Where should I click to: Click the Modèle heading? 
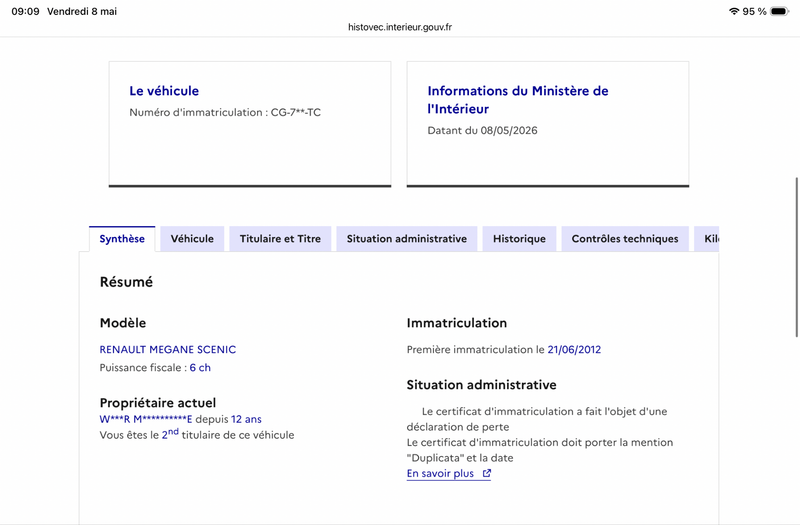click(x=123, y=323)
